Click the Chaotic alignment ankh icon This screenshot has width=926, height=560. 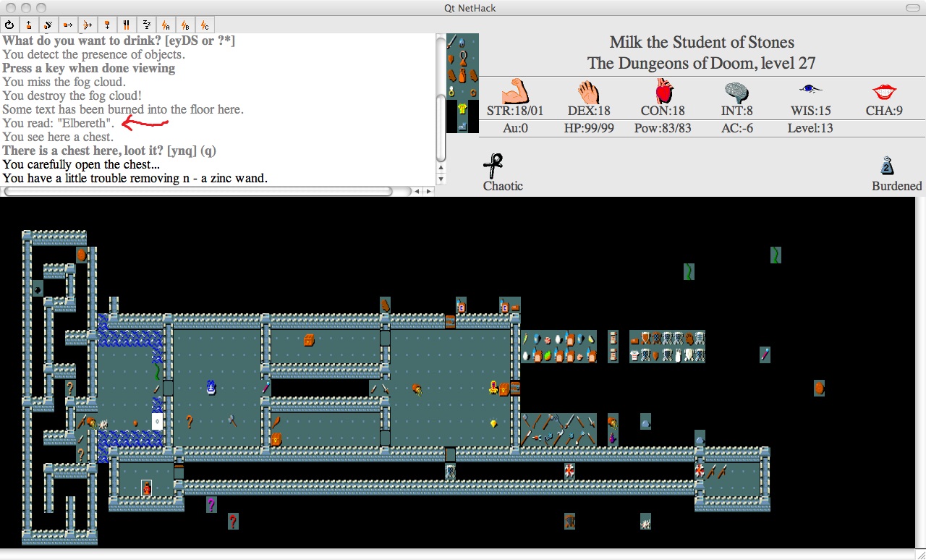[x=493, y=166]
